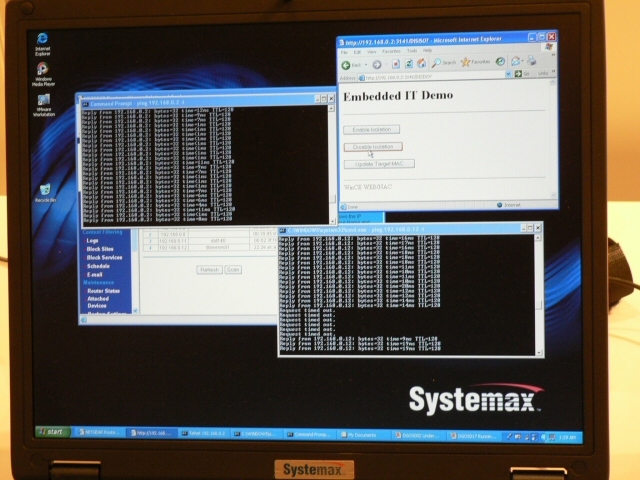
Task: Expand the Back button history dropdown
Action: point(366,64)
